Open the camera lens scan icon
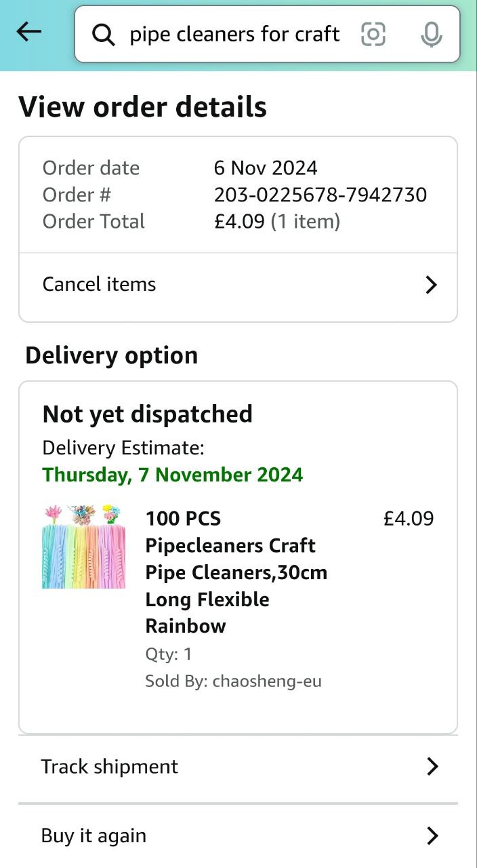477x868 pixels. pyautogui.click(x=373, y=34)
